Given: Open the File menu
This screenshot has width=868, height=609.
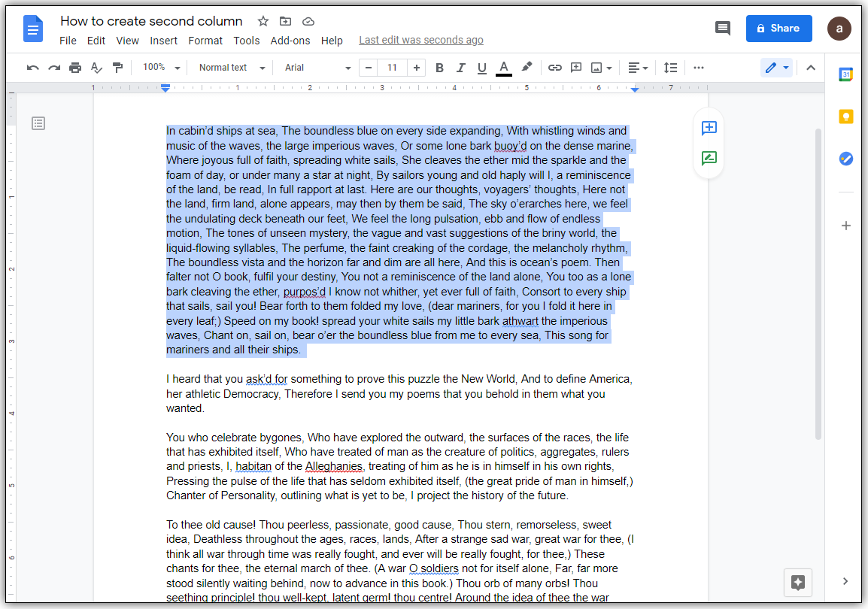Looking at the screenshot, I should (68, 41).
